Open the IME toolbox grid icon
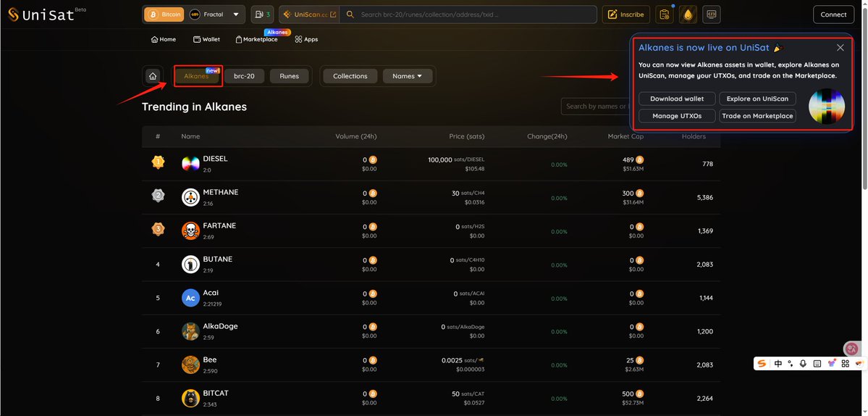Image resolution: width=868 pixels, height=416 pixels. tap(846, 363)
